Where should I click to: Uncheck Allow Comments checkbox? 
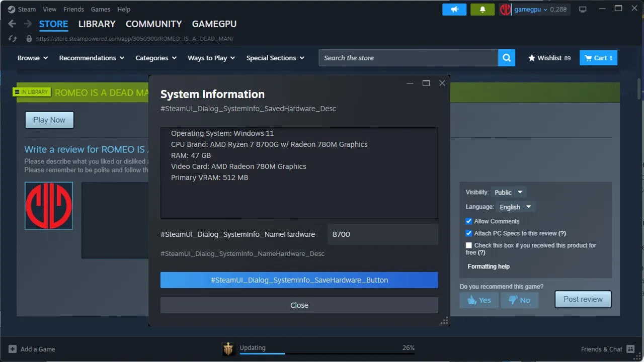click(x=469, y=221)
